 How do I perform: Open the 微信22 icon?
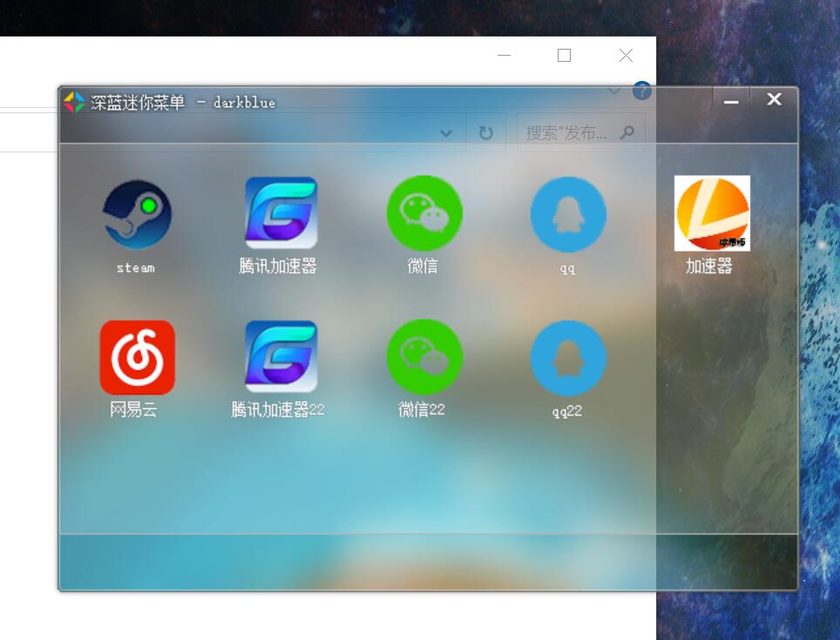click(424, 357)
